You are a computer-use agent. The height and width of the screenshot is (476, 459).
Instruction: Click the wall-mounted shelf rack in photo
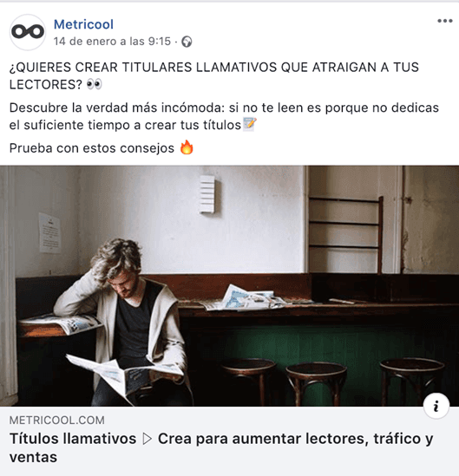coord(346,234)
